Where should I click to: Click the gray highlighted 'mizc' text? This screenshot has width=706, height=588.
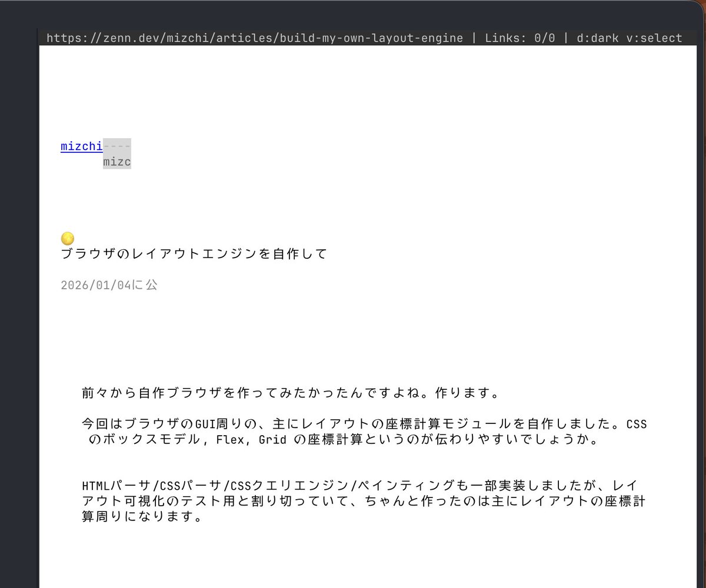[117, 162]
